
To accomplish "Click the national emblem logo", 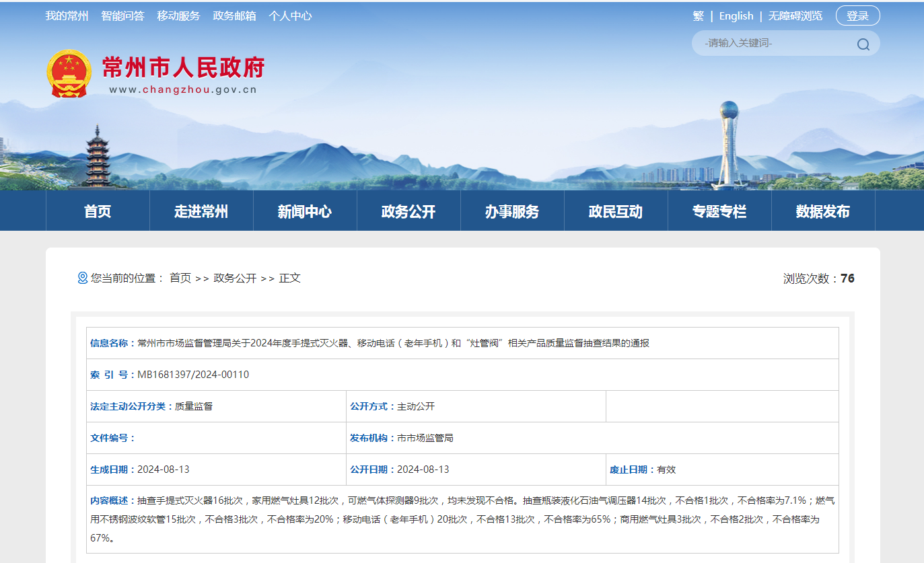I will pyautogui.click(x=69, y=73).
